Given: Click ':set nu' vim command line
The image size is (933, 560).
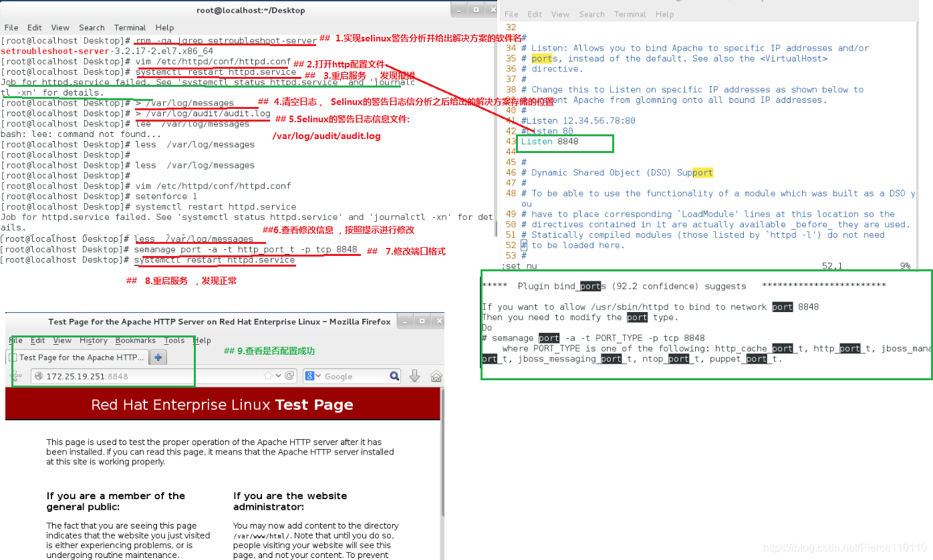Looking at the screenshot, I should point(519,266).
